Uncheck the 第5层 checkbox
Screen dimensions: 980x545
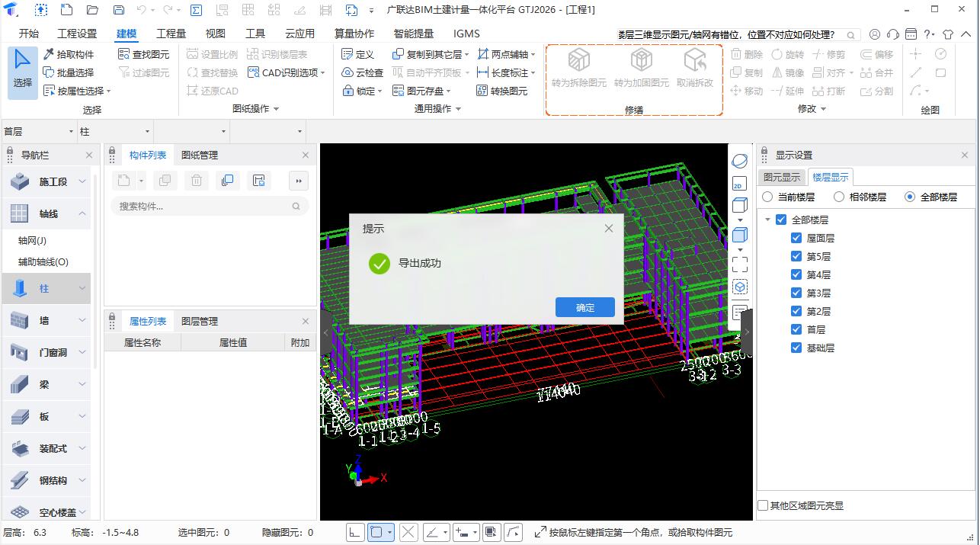pos(796,256)
